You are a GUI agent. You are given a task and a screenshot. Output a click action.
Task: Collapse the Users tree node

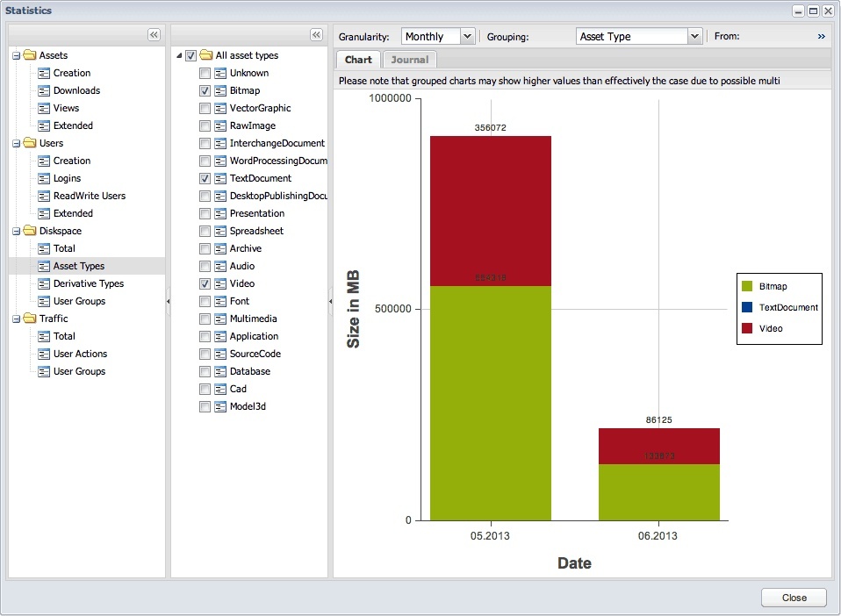(16, 143)
